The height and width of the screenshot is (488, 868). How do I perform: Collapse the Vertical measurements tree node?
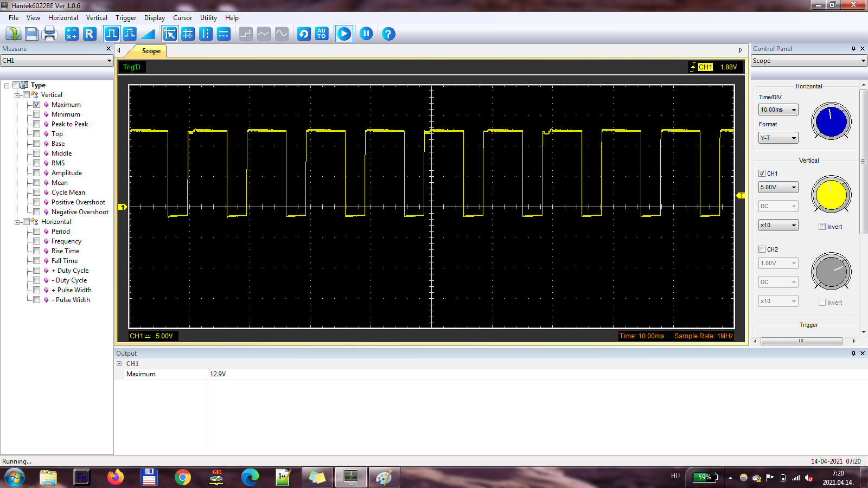point(17,95)
